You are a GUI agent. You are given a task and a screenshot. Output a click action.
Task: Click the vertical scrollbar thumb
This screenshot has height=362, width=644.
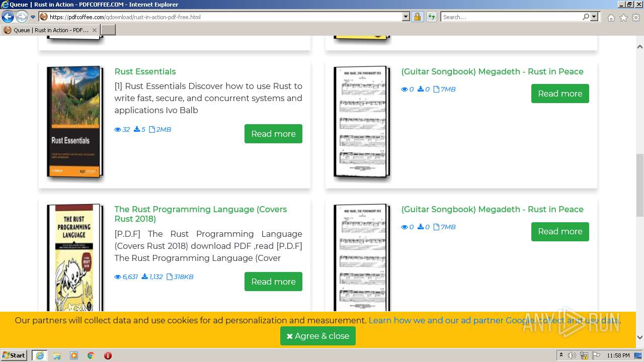coord(640,185)
